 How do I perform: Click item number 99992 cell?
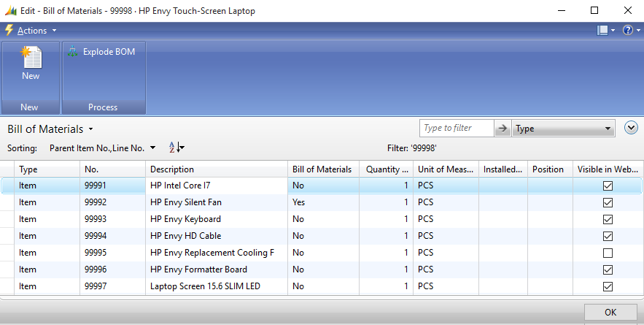pos(112,202)
